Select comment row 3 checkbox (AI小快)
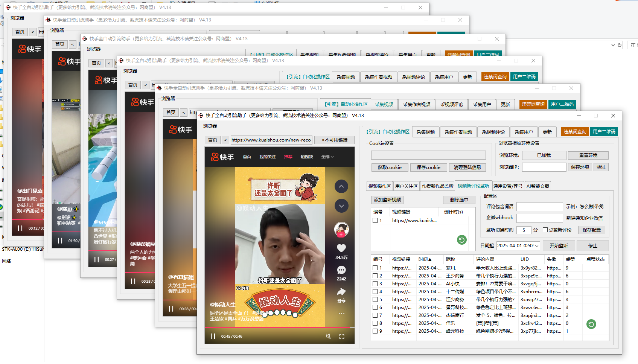Viewport: 638px width, 364px height. click(375, 284)
